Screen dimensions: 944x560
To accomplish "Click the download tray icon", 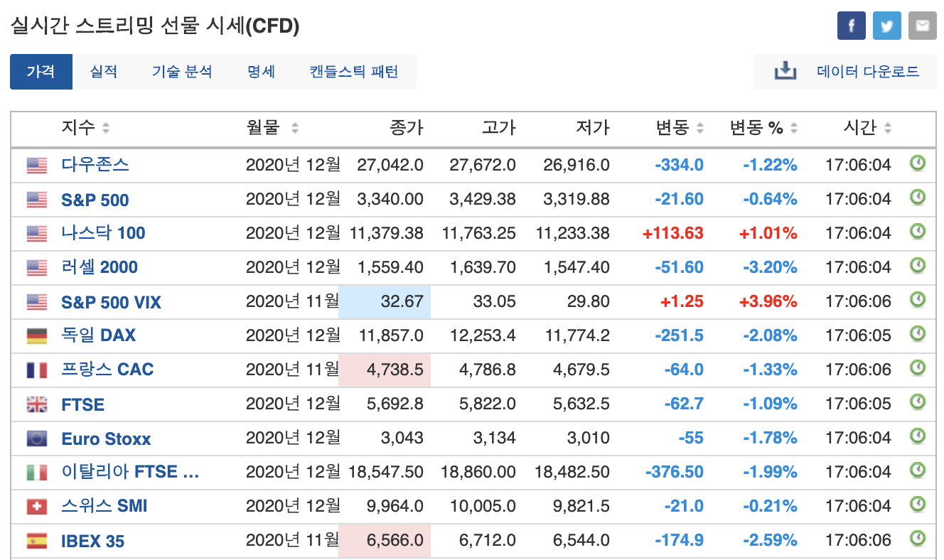I will [785, 71].
